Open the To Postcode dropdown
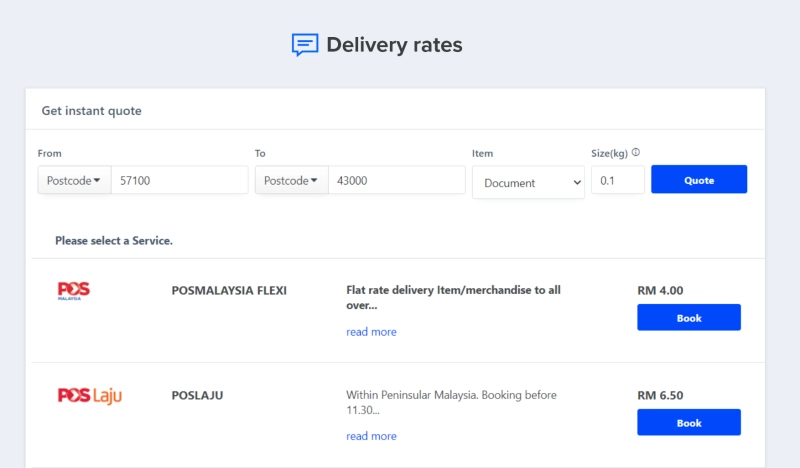Viewport: 800px width, 468px height. click(x=291, y=180)
